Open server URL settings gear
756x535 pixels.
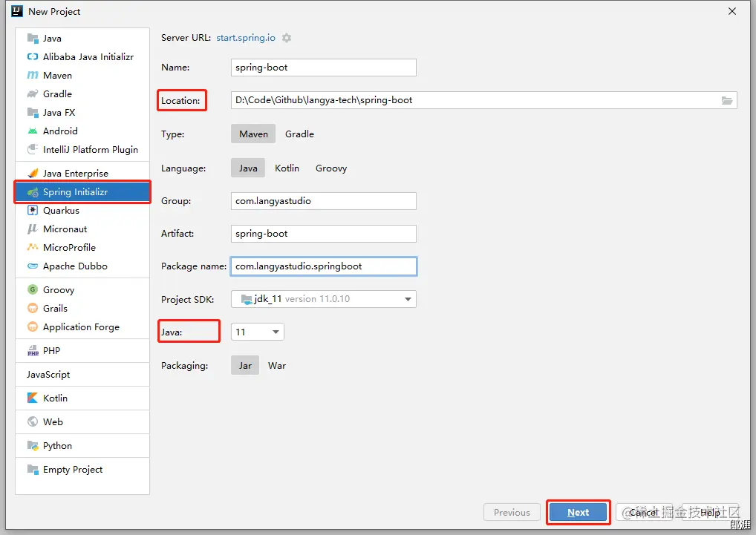[287, 38]
